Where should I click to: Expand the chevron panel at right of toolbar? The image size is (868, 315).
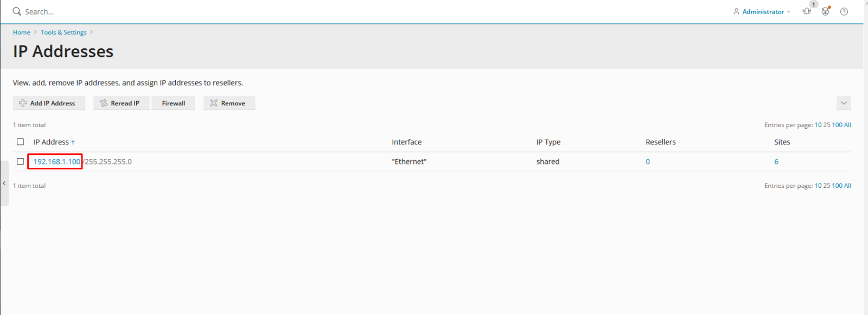coord(844,103)
